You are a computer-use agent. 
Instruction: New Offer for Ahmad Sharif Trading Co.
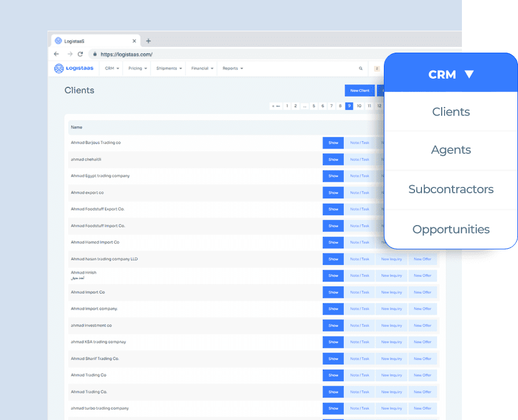(423, 359)
